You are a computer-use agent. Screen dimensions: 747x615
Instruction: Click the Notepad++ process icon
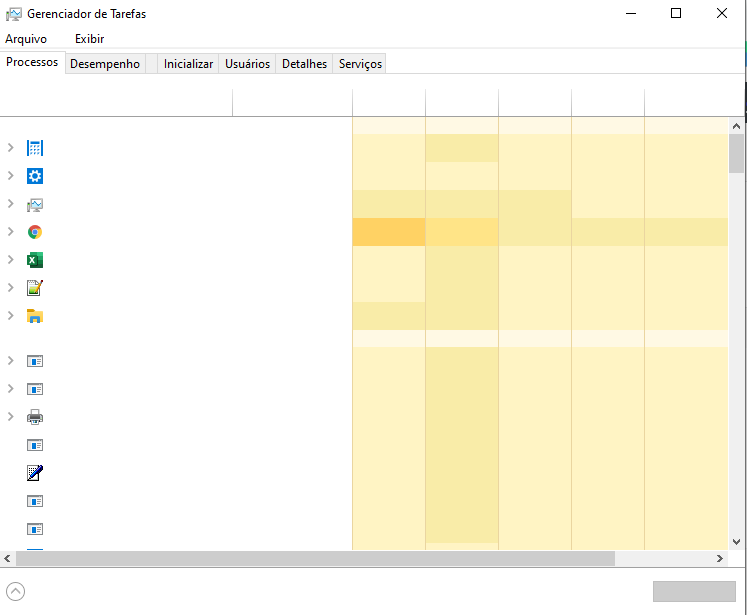tap(35, 288)
